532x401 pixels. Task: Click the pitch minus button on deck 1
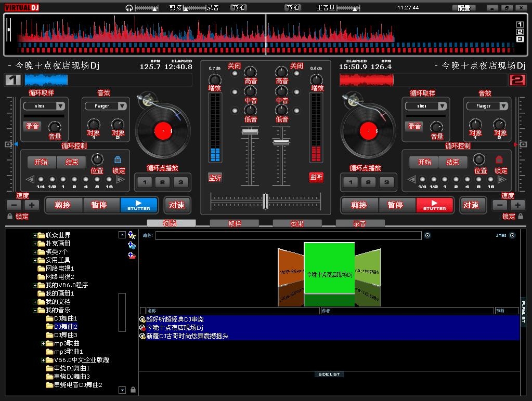pyautogui.click(x=14, y=205)
